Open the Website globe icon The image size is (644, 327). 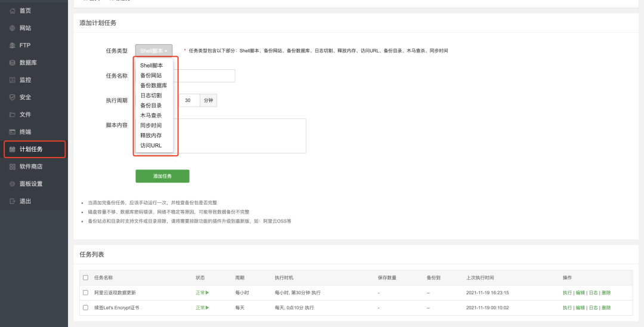pyautogui.click(x=13, y=28)
